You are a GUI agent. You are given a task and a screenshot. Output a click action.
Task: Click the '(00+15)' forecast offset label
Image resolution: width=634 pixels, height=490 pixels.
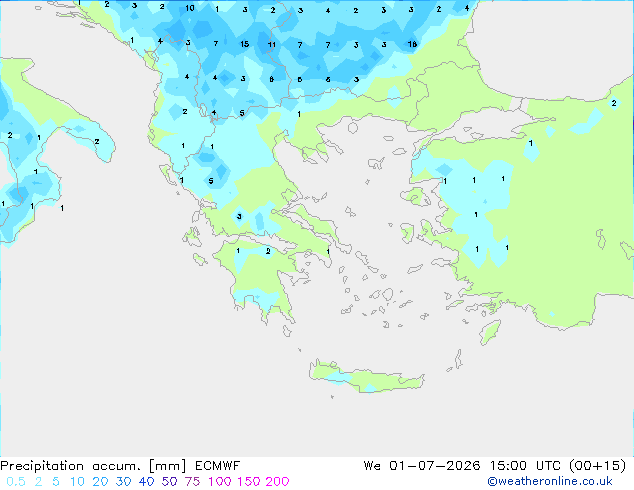(x=598, y=466)
